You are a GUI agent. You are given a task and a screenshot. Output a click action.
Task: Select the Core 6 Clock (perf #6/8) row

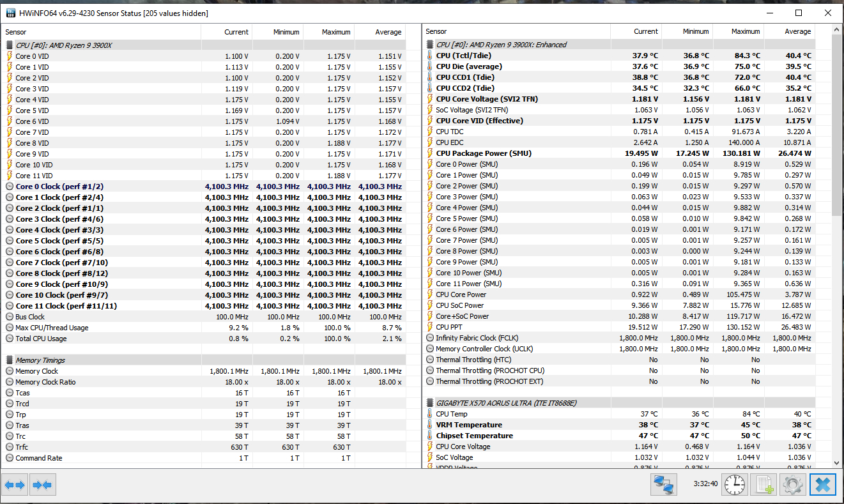(204, 252)
